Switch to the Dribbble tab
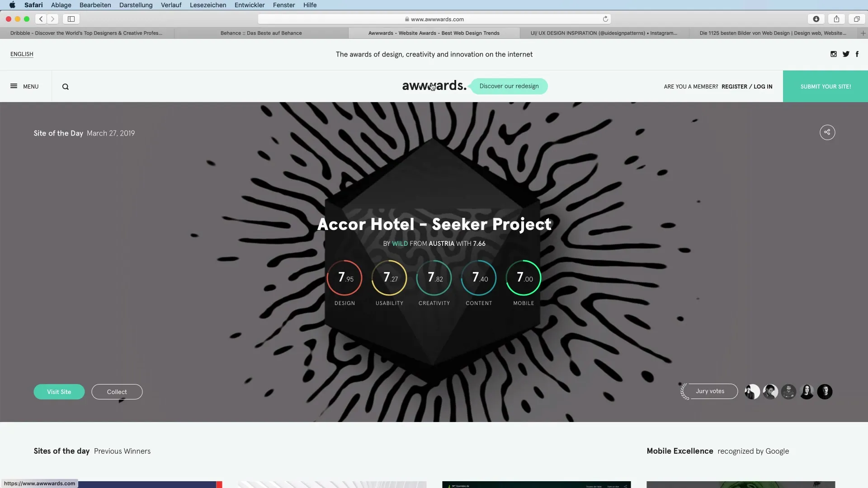Screen dimensions: 868x488 pyautogui.click(x=87, y=33)
